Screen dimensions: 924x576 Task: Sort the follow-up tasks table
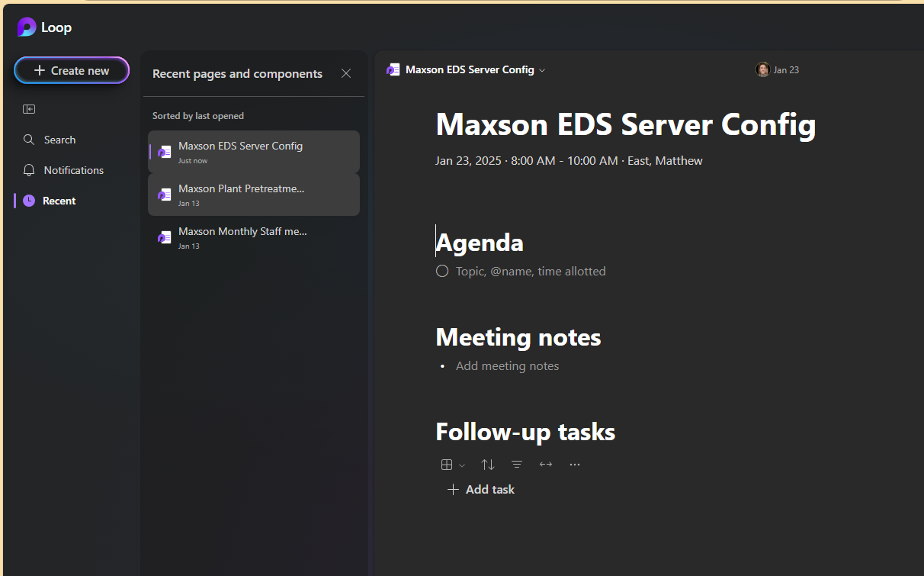[488, 465]
